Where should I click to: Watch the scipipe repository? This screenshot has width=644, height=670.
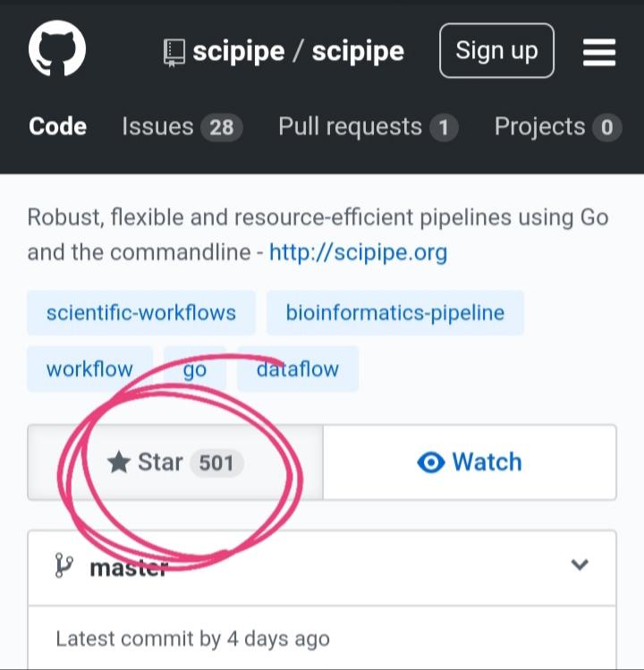470,462
